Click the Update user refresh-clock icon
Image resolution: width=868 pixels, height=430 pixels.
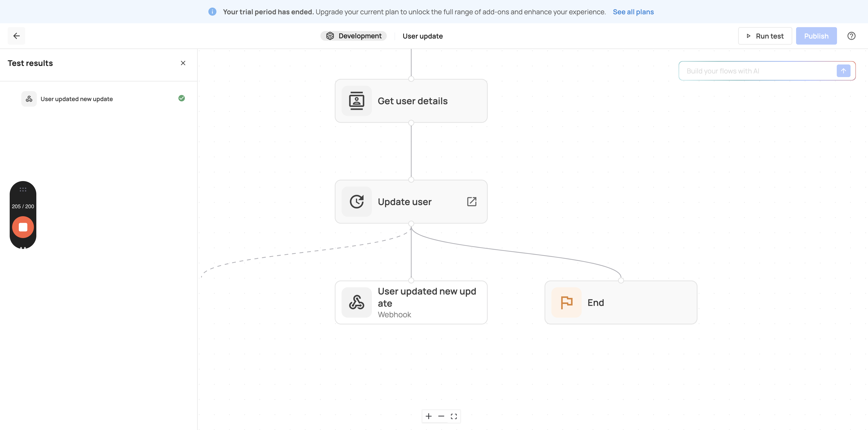click(x=356, y=202)
